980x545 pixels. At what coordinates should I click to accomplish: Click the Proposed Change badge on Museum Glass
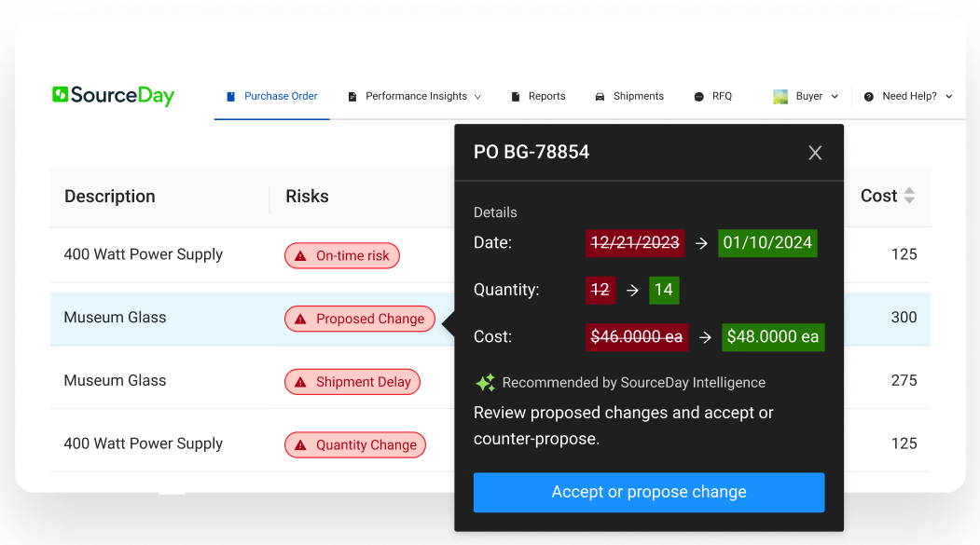(x=360, y=318)
